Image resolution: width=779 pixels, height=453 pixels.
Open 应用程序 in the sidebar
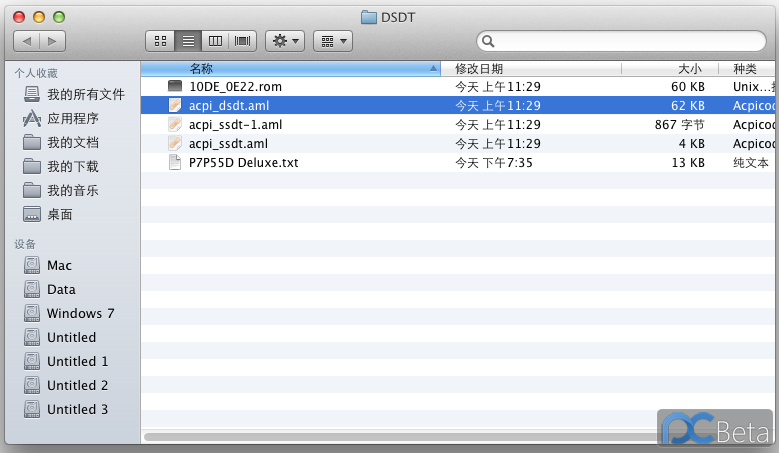tap(72, 118)
